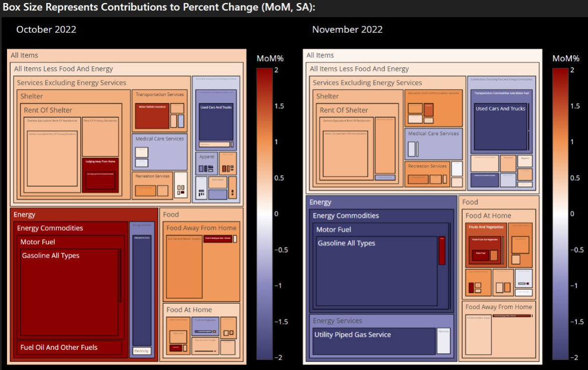Select the October Food At Home label
Image resolution: width=588 pixels, height=370 pixels.
(189, 310)
